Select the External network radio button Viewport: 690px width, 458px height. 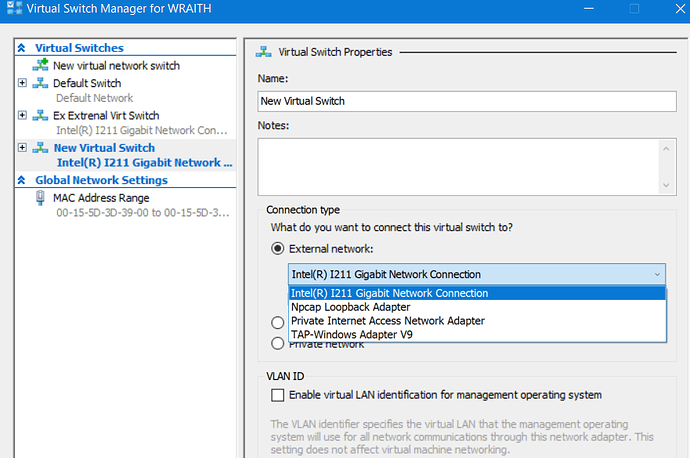coord(277,249)
